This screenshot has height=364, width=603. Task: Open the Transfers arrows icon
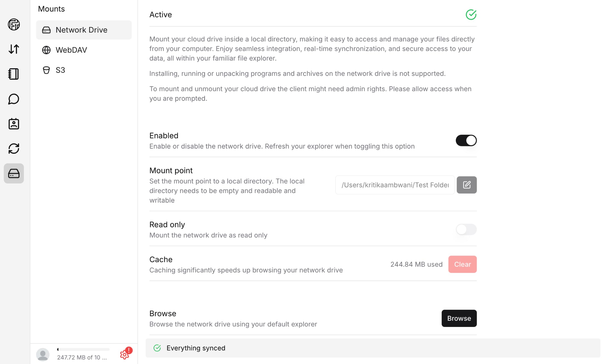click(x=14, y=49)
